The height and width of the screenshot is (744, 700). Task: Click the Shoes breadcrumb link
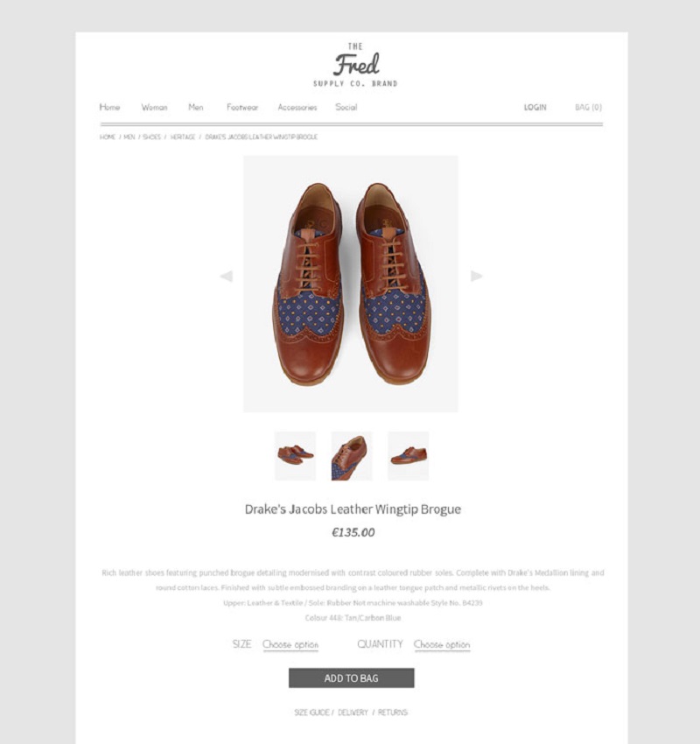[151, 137]
